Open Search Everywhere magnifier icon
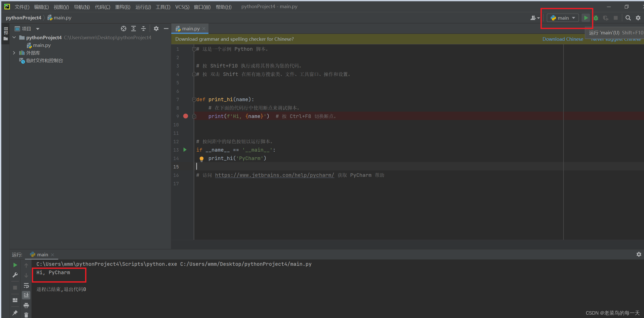 click(628, 18)
